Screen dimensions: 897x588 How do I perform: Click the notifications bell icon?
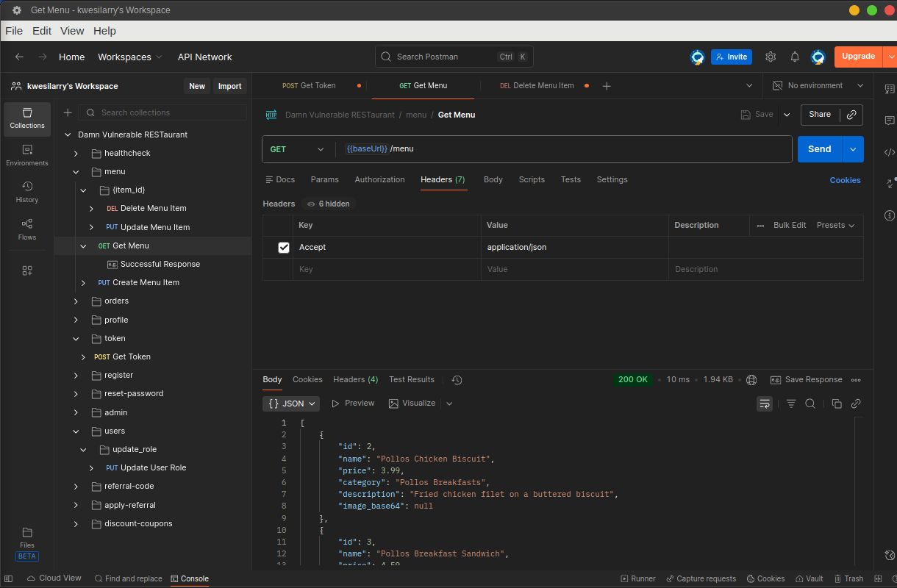point(795,57)
